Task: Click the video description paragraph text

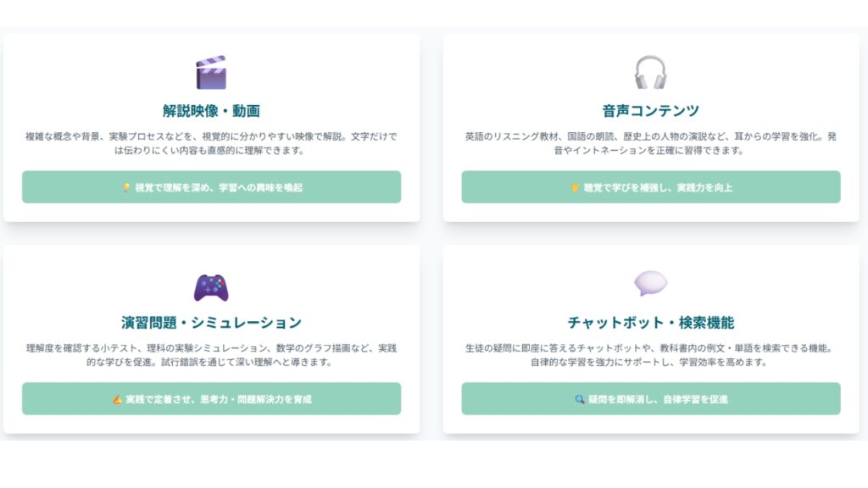Action: coord(211,143)
